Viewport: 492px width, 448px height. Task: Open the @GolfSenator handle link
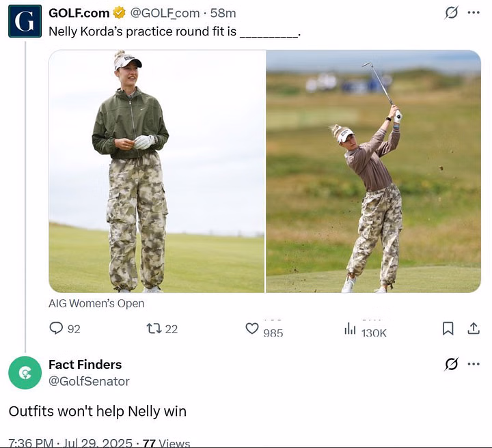[x=89, y=381]
